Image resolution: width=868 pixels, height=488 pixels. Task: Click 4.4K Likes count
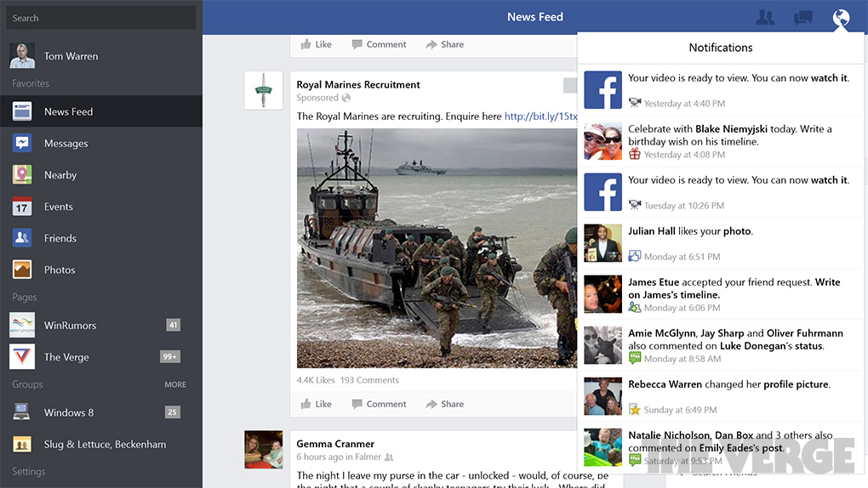pos(316,380)
